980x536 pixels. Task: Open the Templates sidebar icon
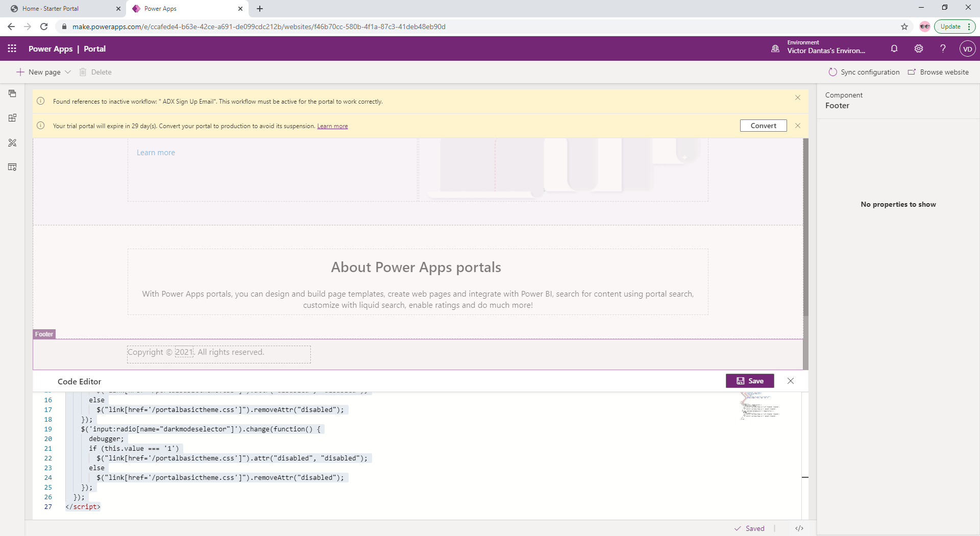[12, 167]
